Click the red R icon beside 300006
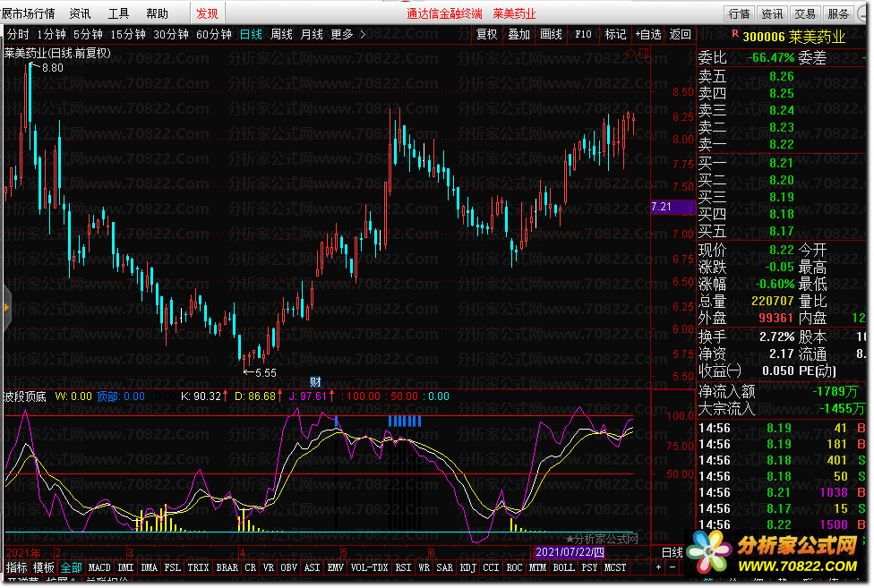 click(x=735, y=34)
